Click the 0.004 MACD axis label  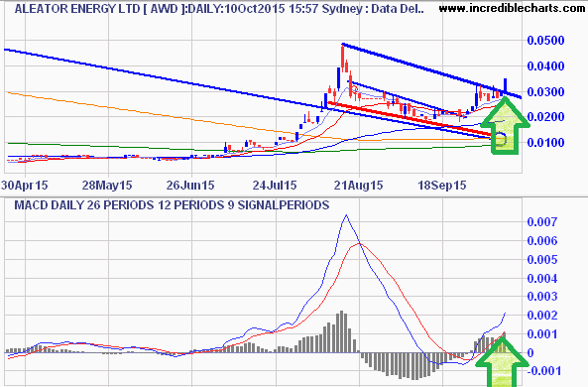(542, 278)
